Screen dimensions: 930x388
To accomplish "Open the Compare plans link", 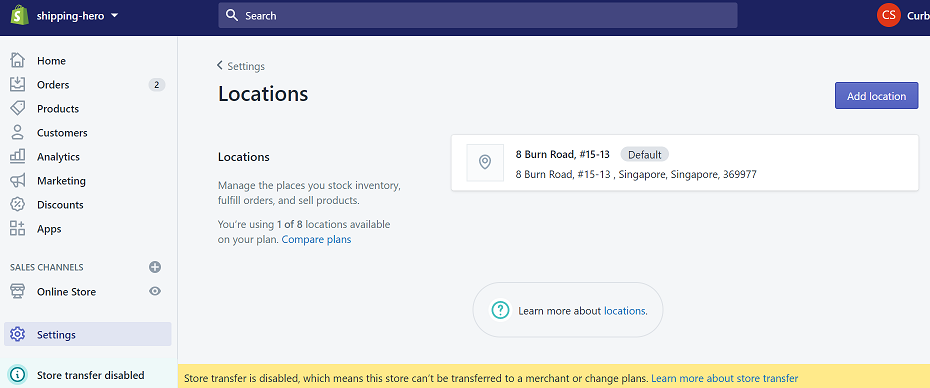I will (316, 240).
